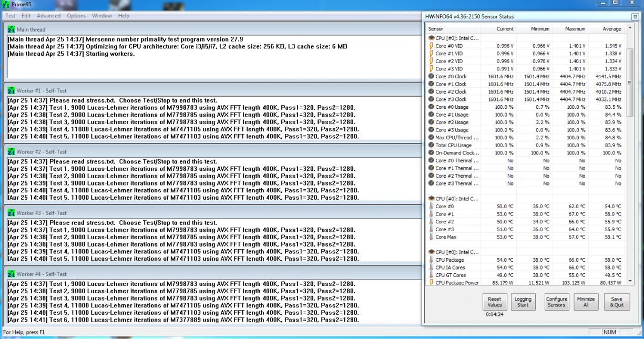Click the Core #1 Clock sensor icon
Screen dimensions: 644x339
[431, 84]
